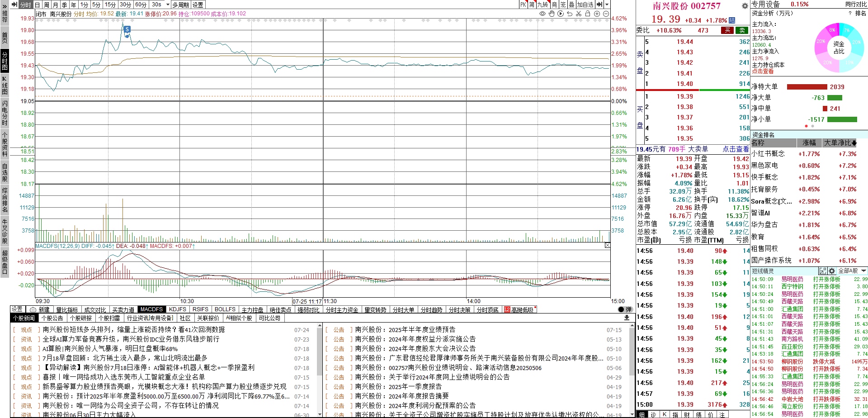
Task: Click the arrow-to-bar icon left of 分时
Action: 15,5
